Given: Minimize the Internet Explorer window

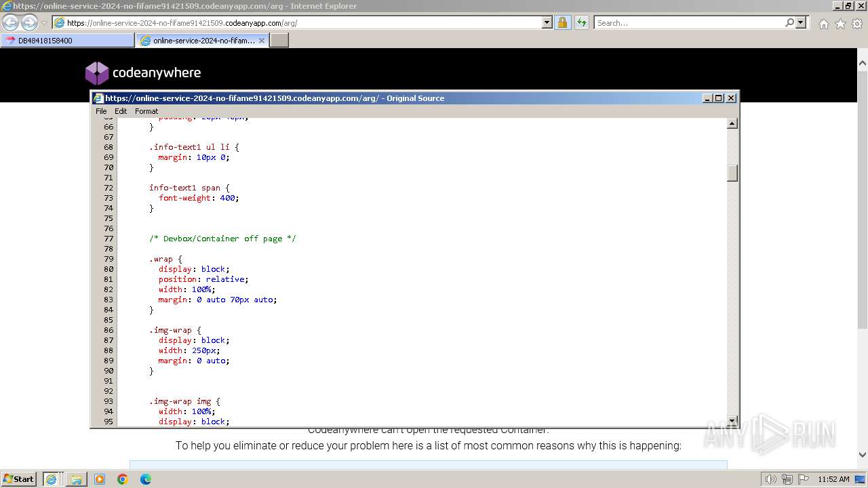Looking at the screenshot, I should coord(836,6).
